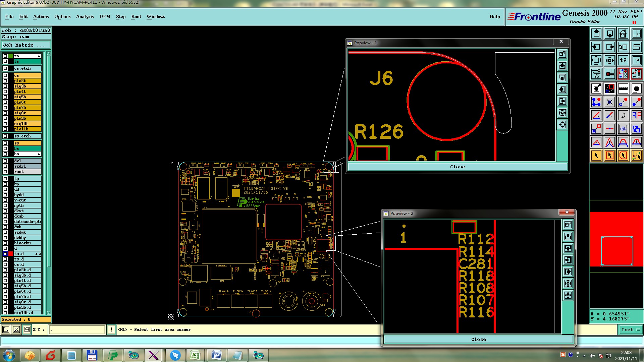
Task: Select the 'sig3b' layer name
Action: point(27,86)
